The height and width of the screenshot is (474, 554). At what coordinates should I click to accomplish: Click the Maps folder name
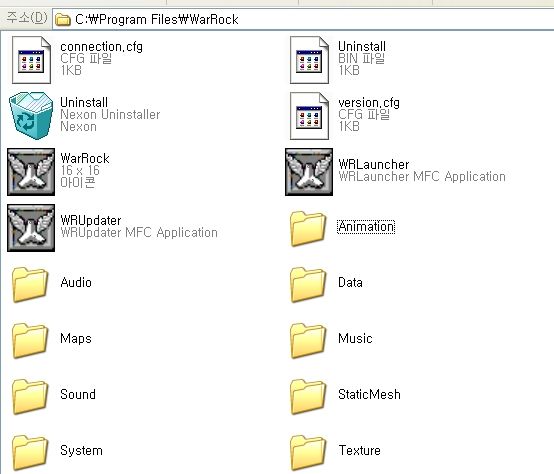pyautogui.click(x=76, y=338)
